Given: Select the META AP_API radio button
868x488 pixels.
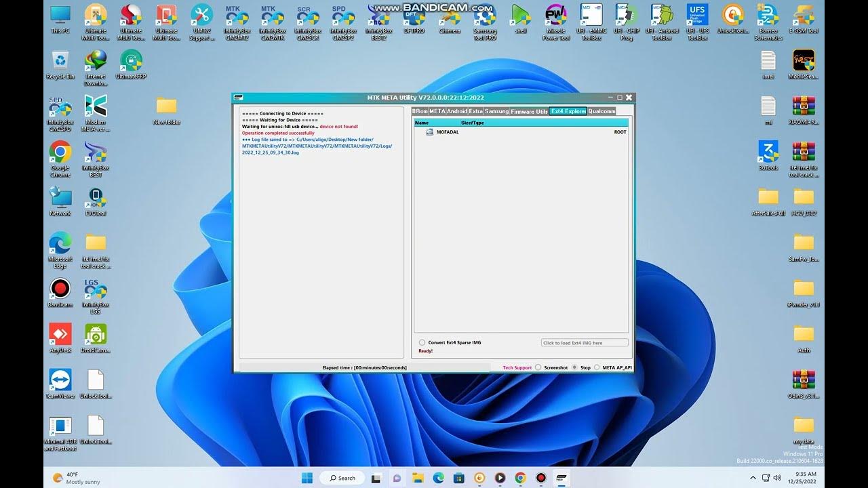Looking at the screenshot, I should coord(597,367).
